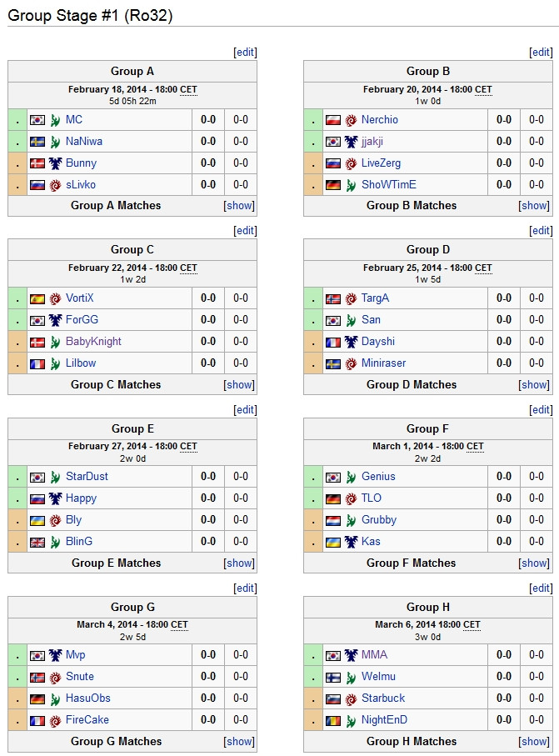The height and width of the screenshot is (756, 559).
Task: Click the Spain flag beside VortiX
Action: click(x=37, y=298)
